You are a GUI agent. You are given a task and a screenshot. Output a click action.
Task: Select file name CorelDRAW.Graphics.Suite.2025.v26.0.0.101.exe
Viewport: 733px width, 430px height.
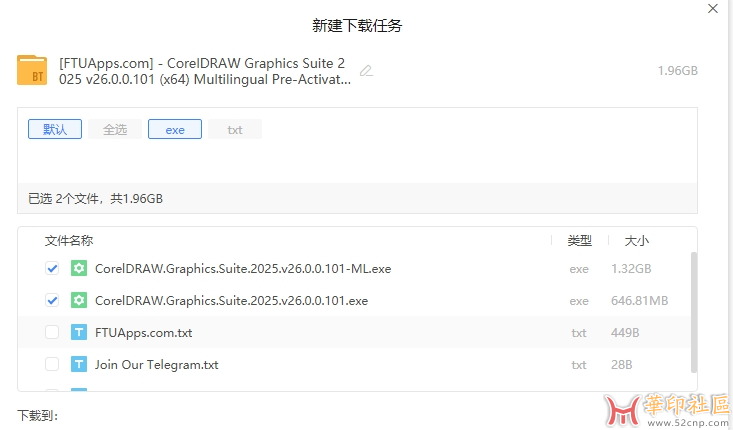click(x=231, y=301)
